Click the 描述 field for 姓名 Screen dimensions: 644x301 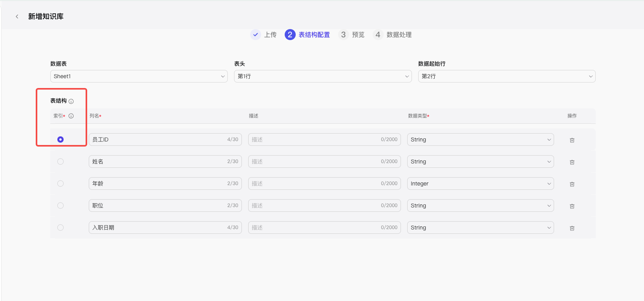(x=324, y=162)
